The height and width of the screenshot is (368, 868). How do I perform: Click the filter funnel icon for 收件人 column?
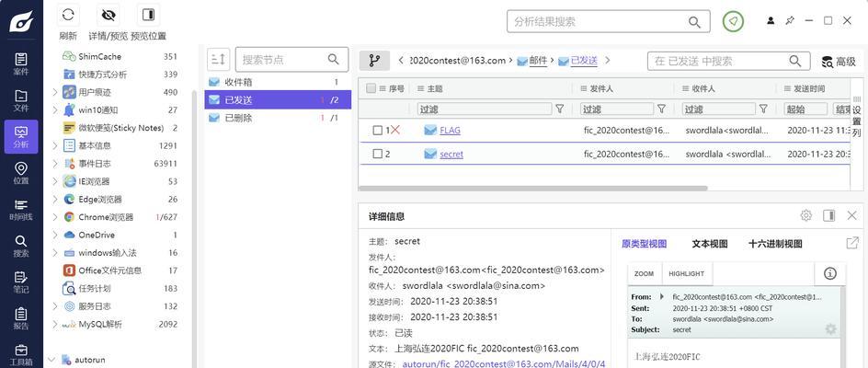763,109
